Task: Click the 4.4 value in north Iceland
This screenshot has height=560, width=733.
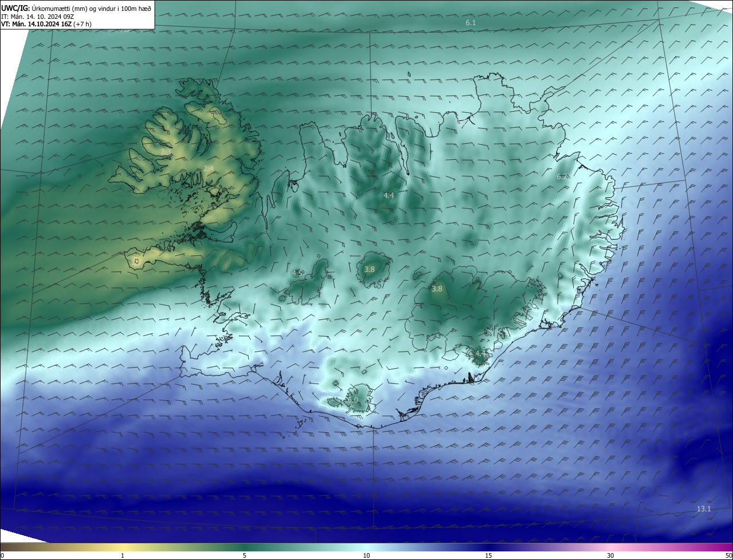Action: coord(389,195)
